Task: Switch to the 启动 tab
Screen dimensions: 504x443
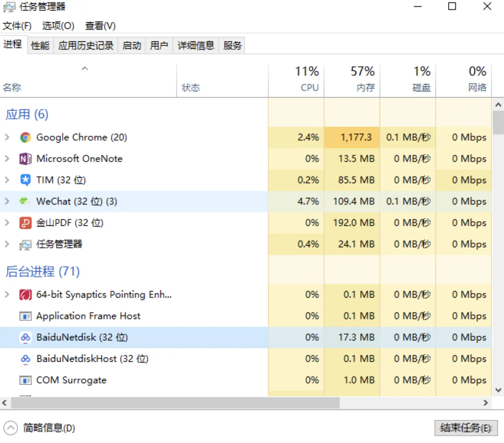Action: coord(132,45)
